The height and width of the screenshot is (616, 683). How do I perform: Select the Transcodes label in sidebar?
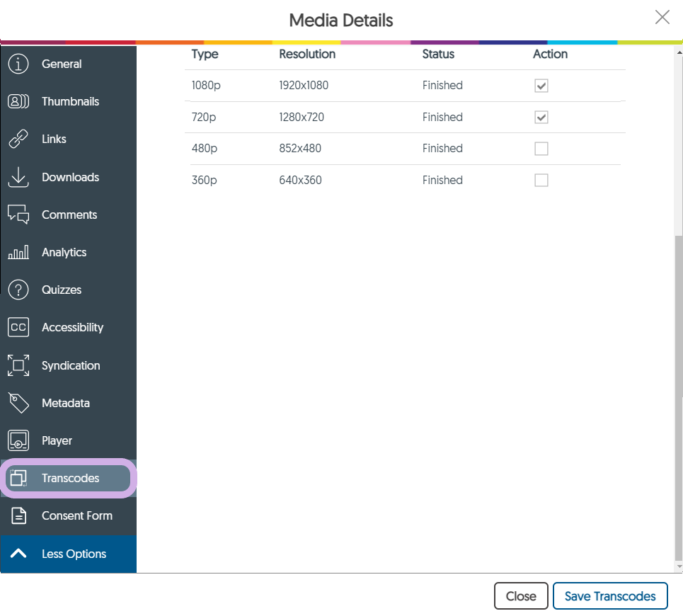71,478
